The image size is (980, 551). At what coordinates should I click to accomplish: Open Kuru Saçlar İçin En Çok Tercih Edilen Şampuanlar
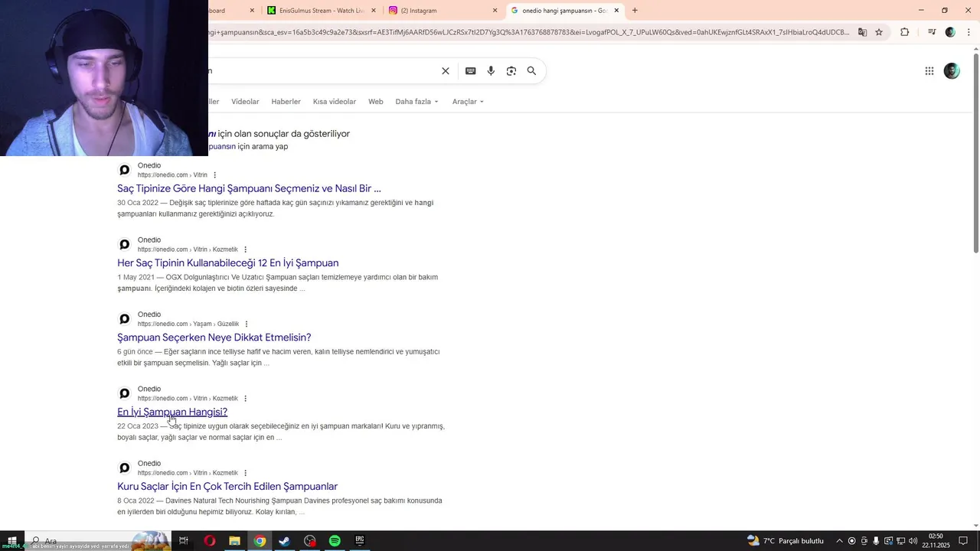227,487
